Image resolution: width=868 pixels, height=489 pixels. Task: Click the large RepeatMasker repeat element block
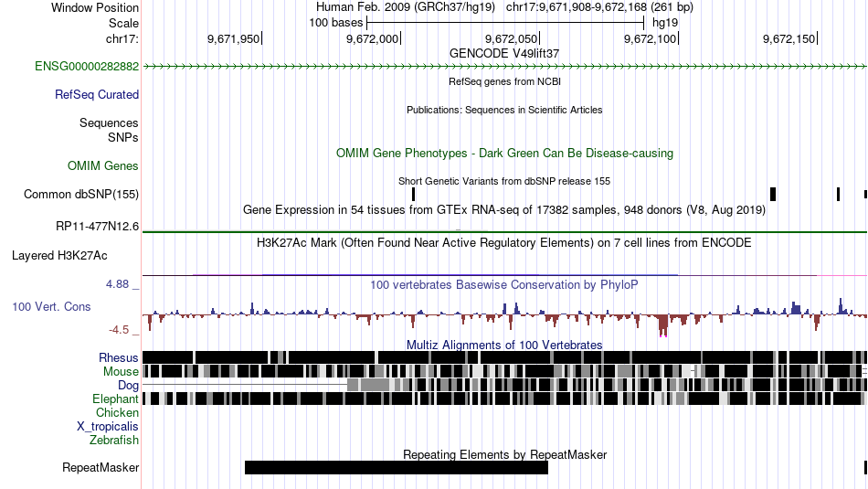pyautogui.click(x=397, y=467)
